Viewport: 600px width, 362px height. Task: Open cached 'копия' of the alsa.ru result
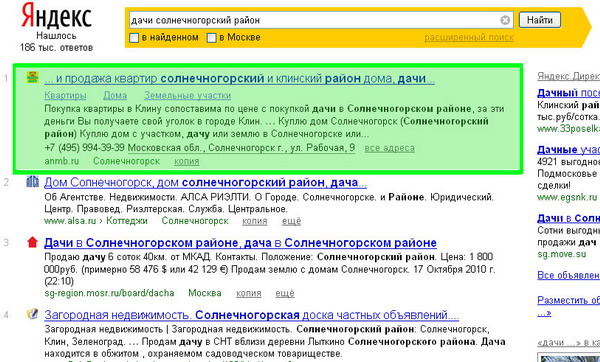[x=254, y=221]
